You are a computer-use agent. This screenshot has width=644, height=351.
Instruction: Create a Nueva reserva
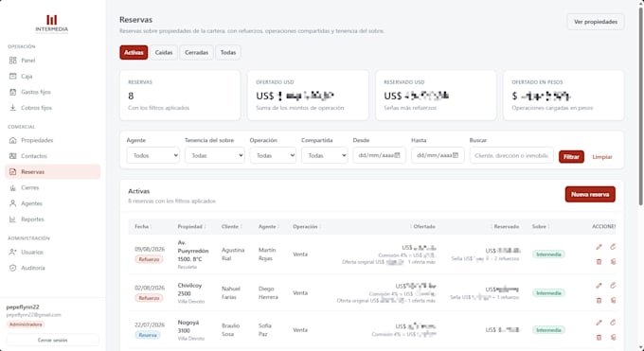point(590,195)
